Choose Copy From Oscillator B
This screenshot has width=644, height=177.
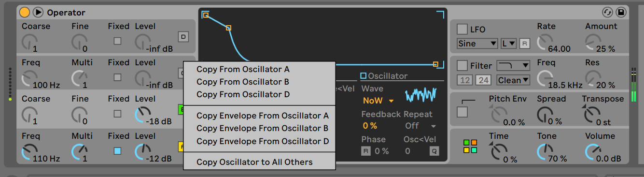pyautogui.click(x=243, y=82)
